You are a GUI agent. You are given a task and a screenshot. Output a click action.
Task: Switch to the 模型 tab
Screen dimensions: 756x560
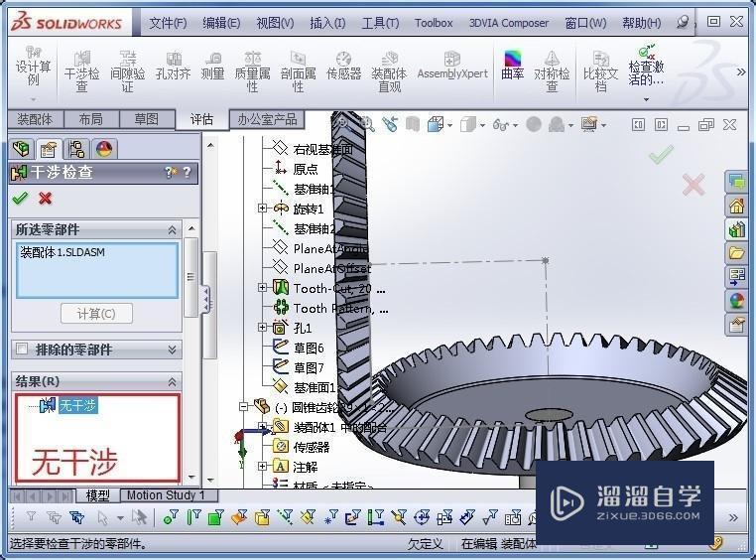tap(97, 495)
